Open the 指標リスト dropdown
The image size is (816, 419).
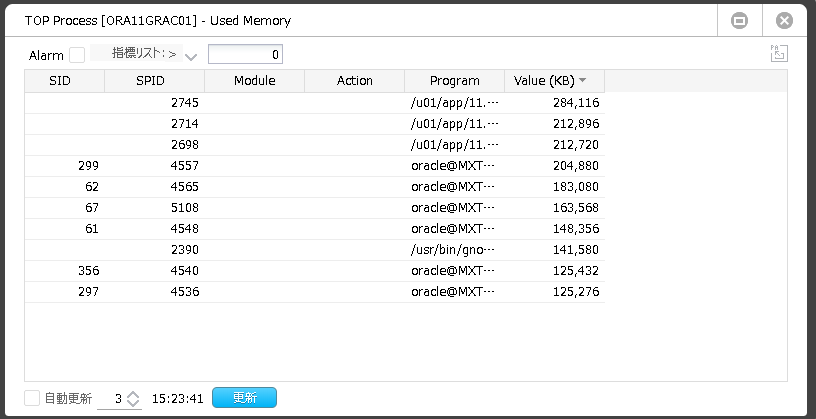tap(191, 56)
